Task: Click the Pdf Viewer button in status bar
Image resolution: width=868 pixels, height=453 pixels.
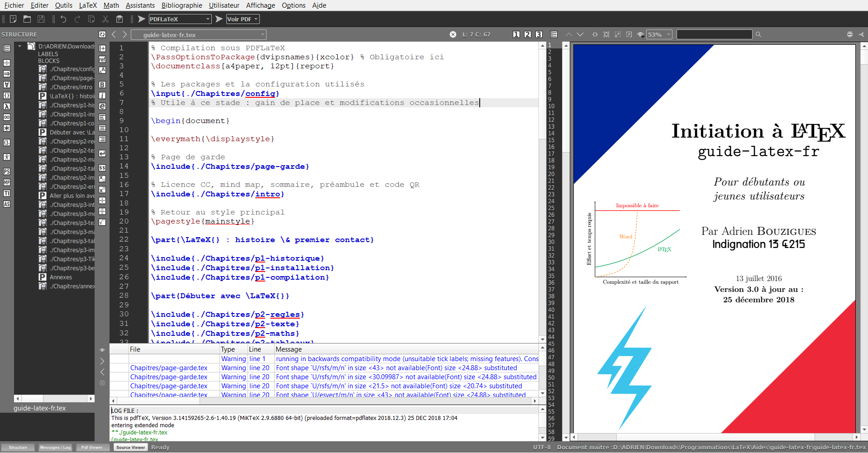Action: click(x=92, y=447)
